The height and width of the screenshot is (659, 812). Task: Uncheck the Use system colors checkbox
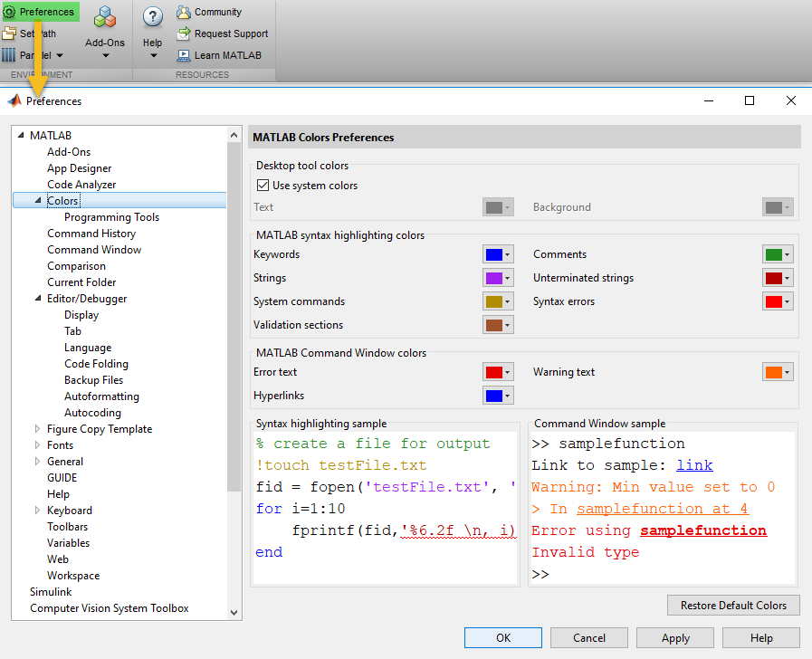pos(263,186)
